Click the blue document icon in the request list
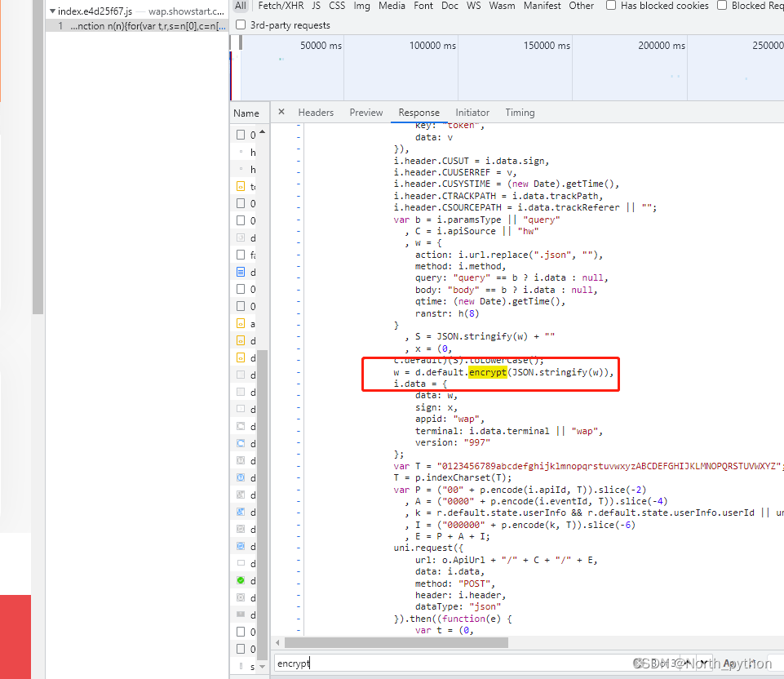 pyautogui.click(x=241, y=272)
